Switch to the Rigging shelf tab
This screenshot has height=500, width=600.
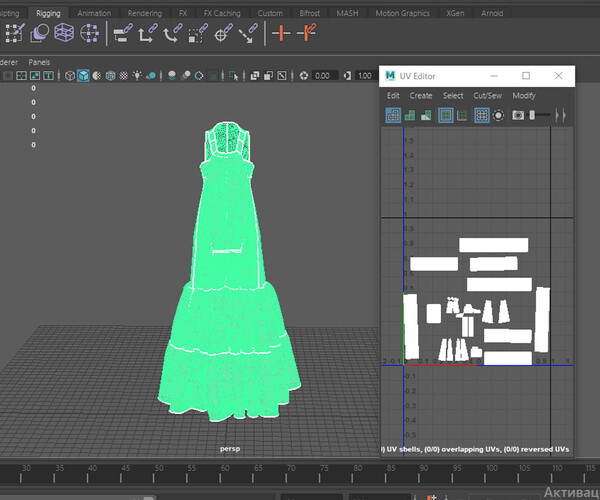[x=48, y=13]
